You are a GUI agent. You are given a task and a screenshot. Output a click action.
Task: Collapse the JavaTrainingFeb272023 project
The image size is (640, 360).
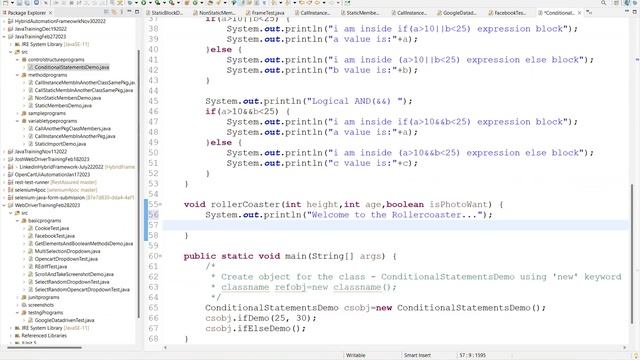point(4,36)
